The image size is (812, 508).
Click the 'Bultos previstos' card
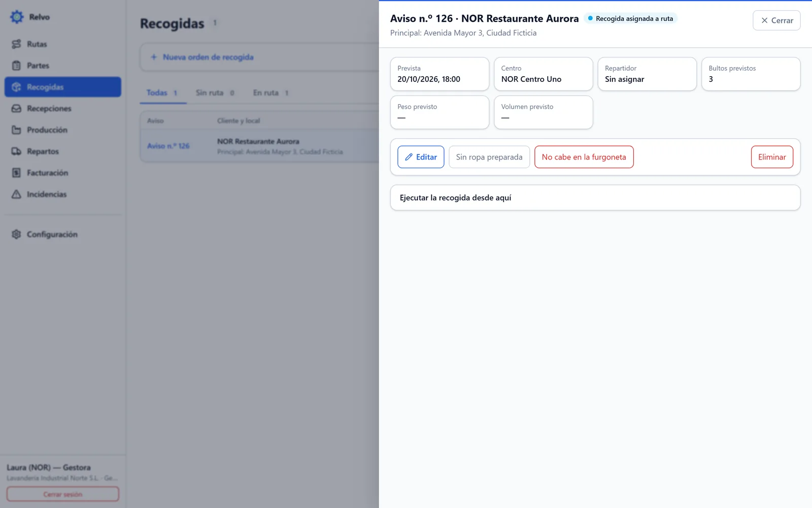coord(751,74)
